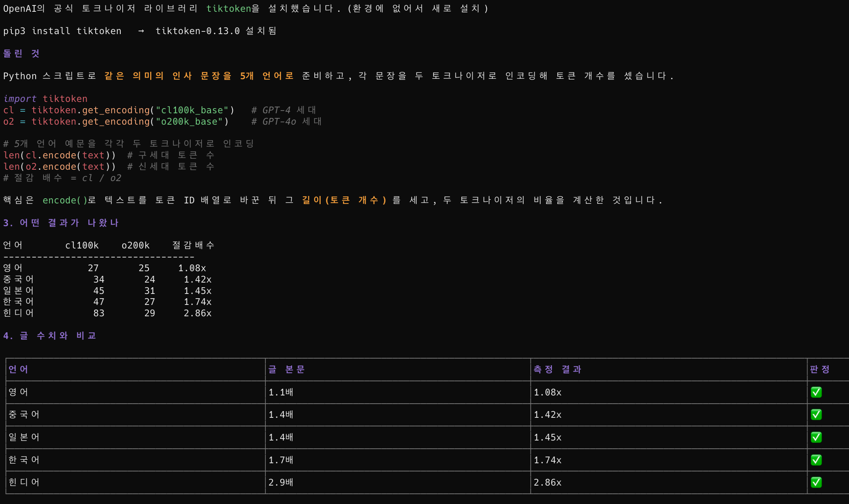Screen dimensions: 849x504
Task: Click the value 83 in the 힌디어 row
Action: [x=99, y=313]
